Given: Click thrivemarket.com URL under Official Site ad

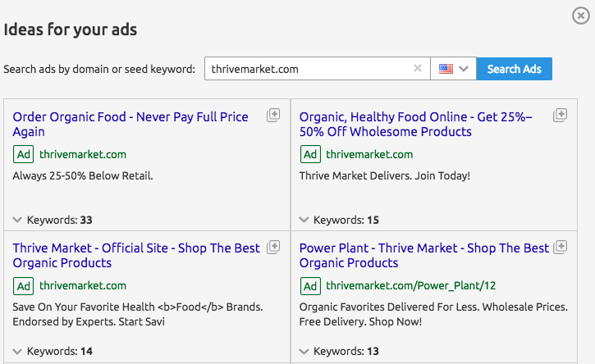Looking at the screenshot, I should 83,285.
